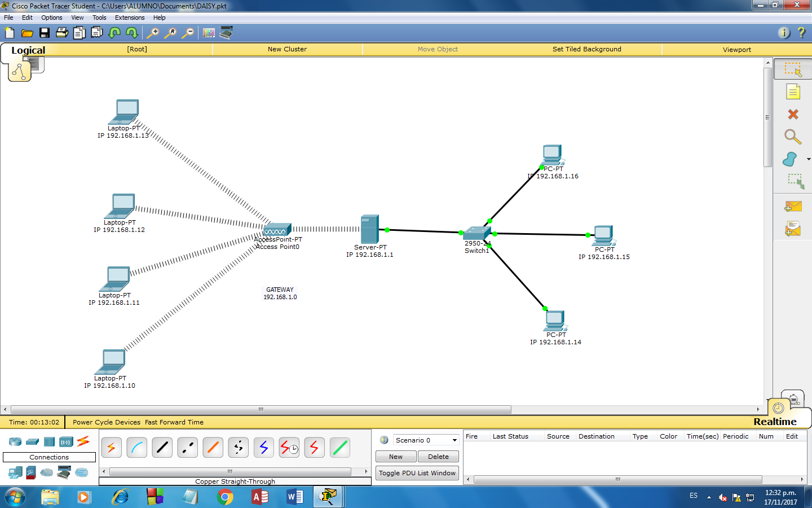The image size is (812, 508).
Task: Open the Switches device category
Action: click(x=32, y=442)
